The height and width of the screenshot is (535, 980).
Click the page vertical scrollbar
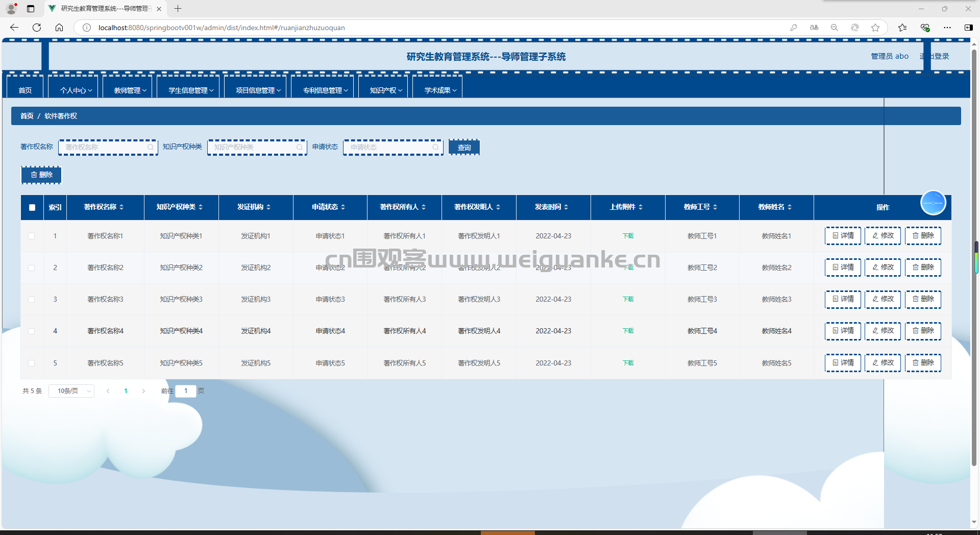(x=974, y=258)
